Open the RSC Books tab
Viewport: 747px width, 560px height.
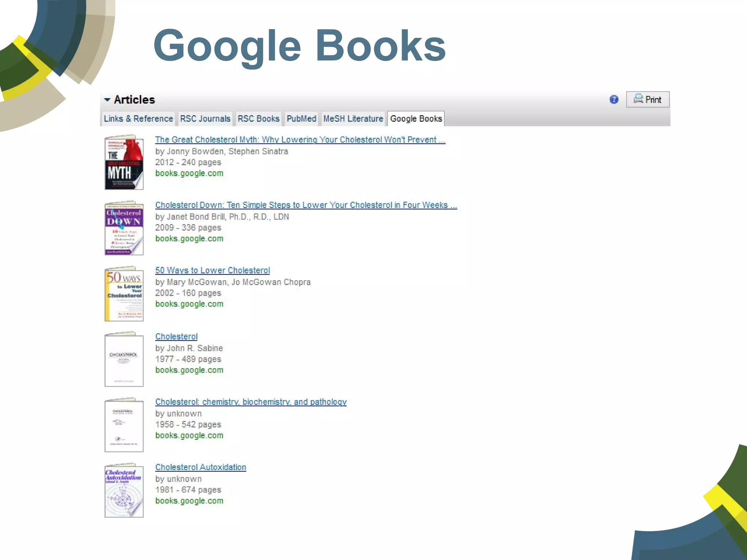click(259, 118)
